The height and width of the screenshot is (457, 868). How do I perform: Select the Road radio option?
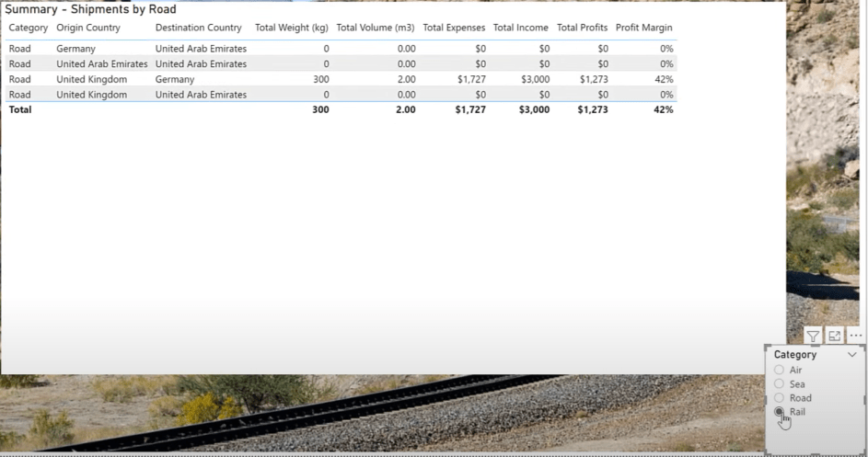click(779, 398)
